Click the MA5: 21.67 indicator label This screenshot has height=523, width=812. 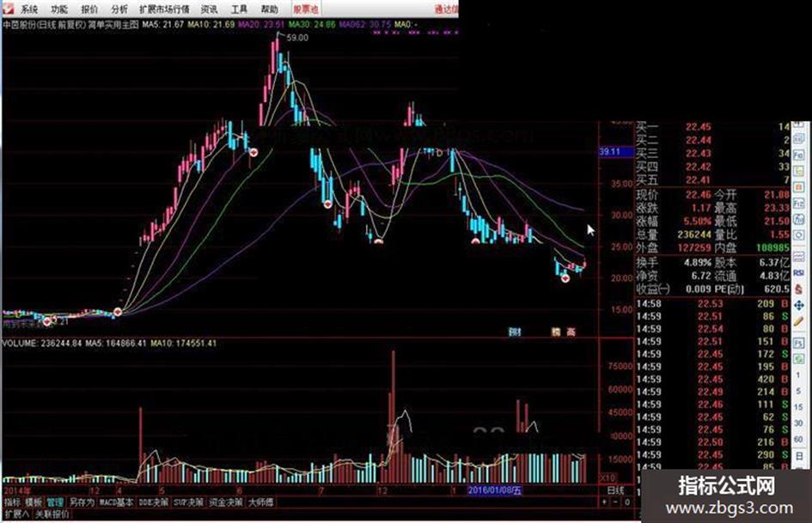click(x=162, y=24)
